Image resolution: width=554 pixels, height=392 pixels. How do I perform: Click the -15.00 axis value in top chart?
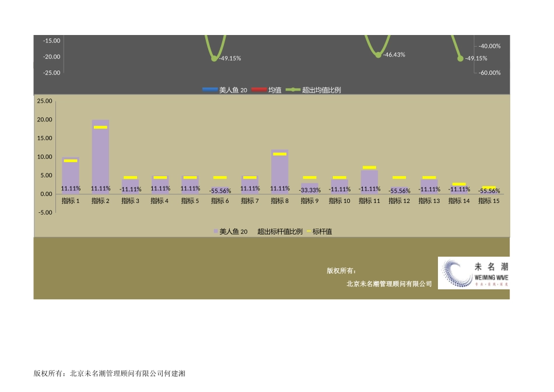coord(51,41)
